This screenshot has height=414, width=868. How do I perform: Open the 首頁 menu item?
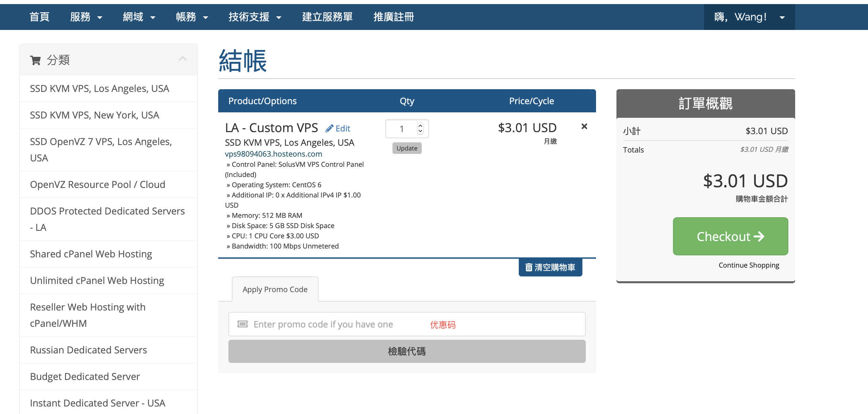39,17
